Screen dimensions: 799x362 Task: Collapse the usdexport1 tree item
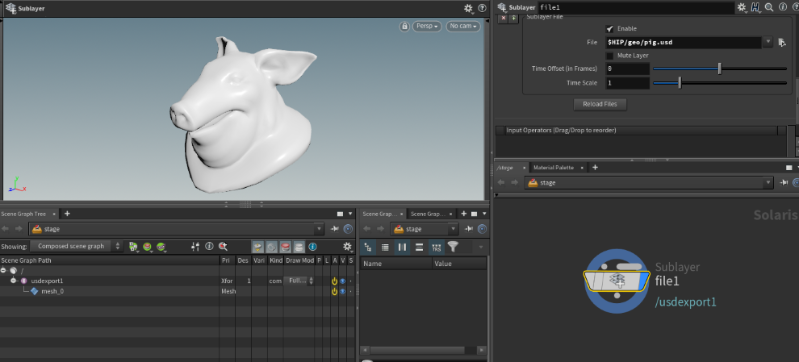(x=13, y=281)
